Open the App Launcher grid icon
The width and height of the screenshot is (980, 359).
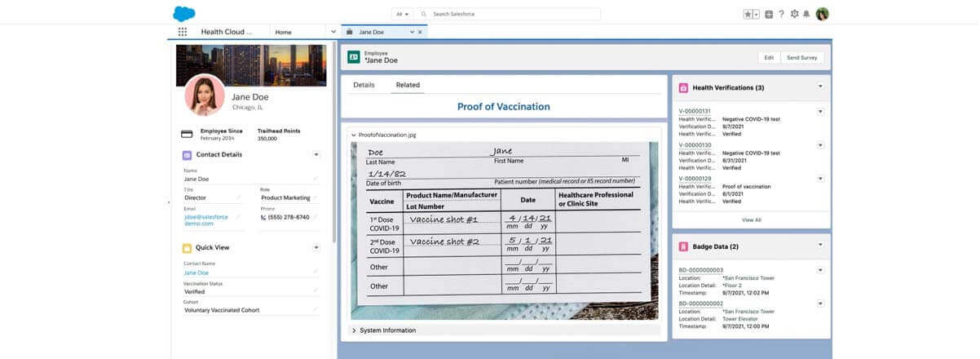183,32
